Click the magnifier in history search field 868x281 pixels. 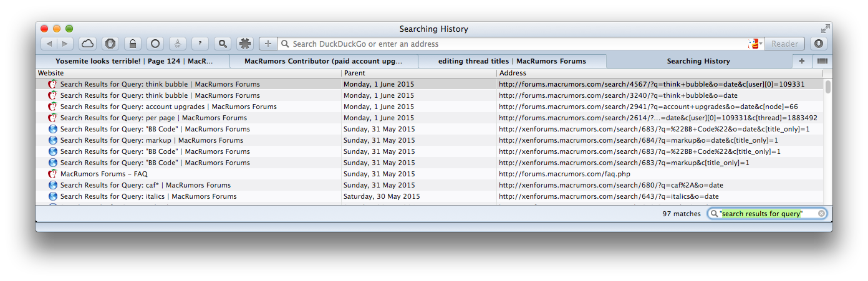[x=714, y=214]
